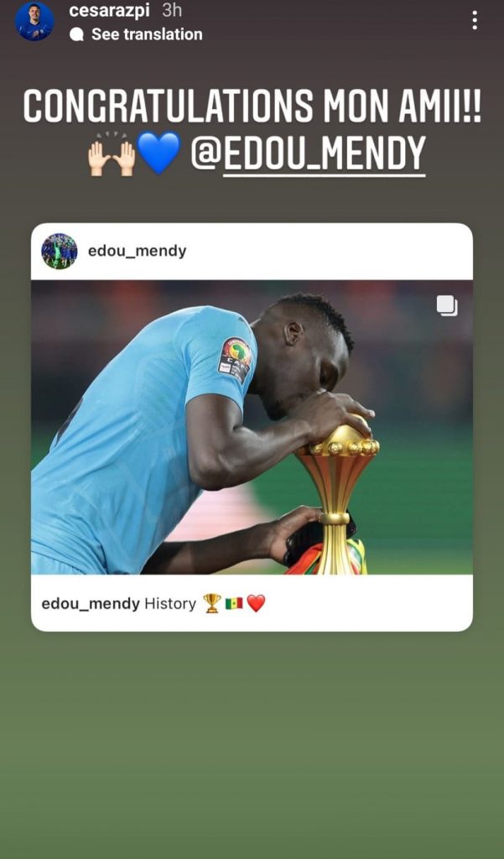The height and width of the screenshot is (859, 504).
Task: Open edou_mendy username in post header
Action: coord(137,252)
